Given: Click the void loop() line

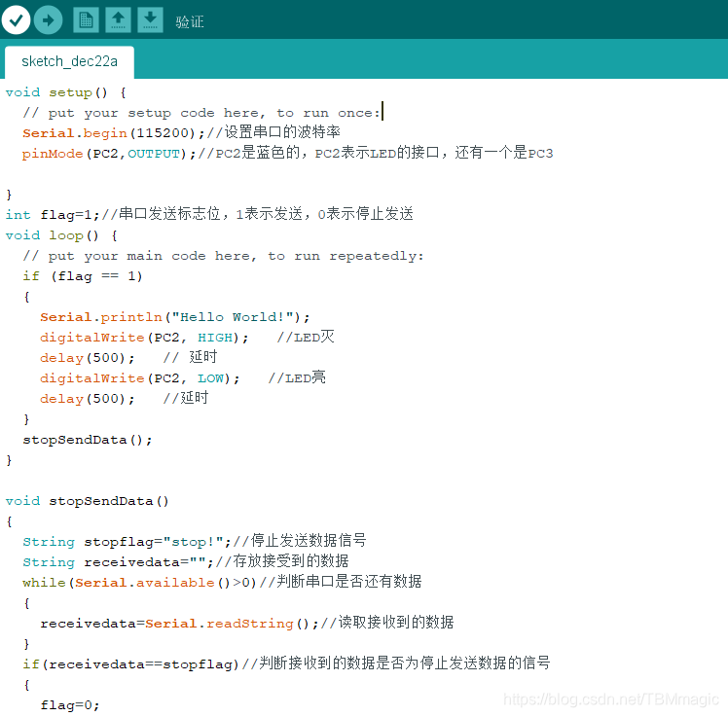Looking at the screenshot, I should (x=61, y=235).
